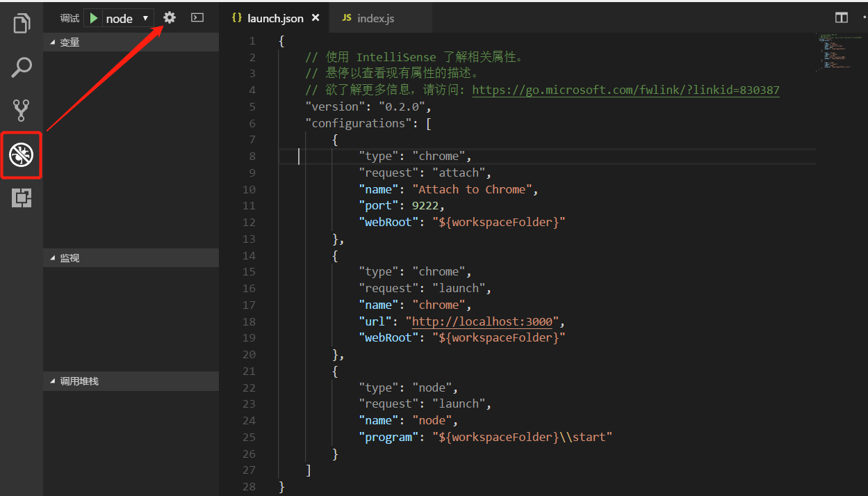Screen dimensions: 868x496
Task: Click line number 21 in gutter
Action: click(249, 371)
